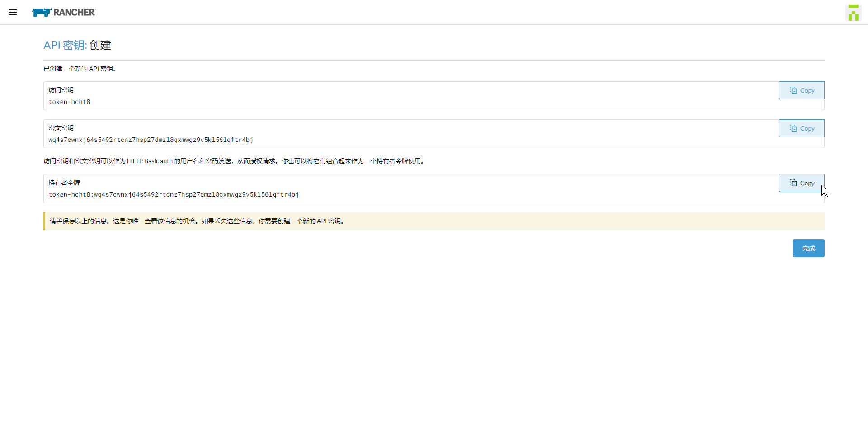Click the 持有者令牌 field label
Image resolution: width=868 pixels, height=438 pixels.
tap(64, 183)
